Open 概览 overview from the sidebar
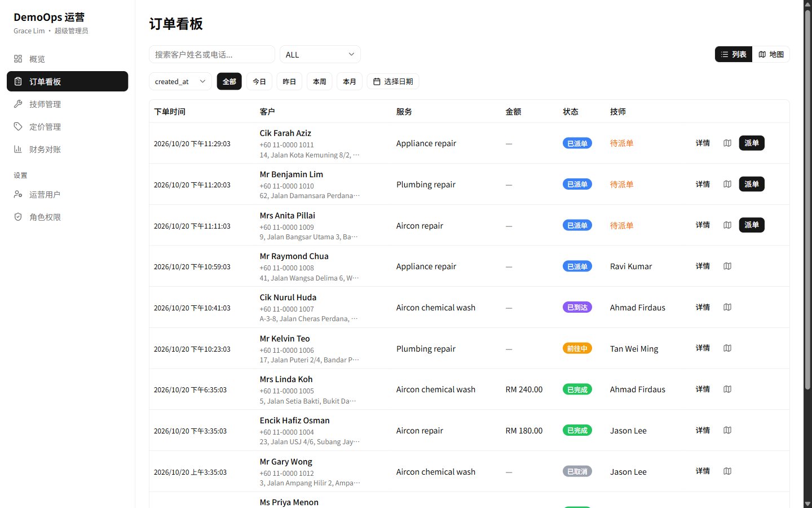 pos(68,59)
